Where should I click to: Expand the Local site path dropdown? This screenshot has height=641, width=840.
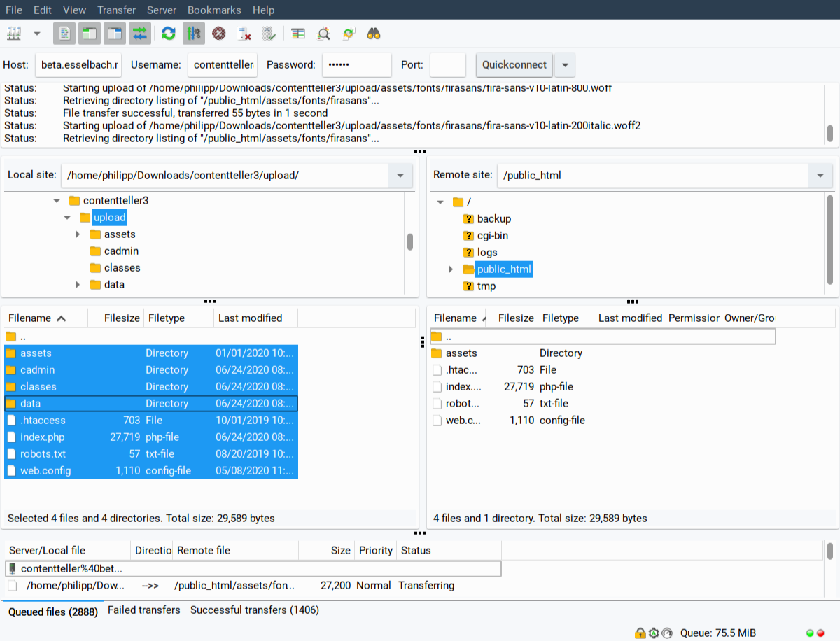tap(400, 176)
